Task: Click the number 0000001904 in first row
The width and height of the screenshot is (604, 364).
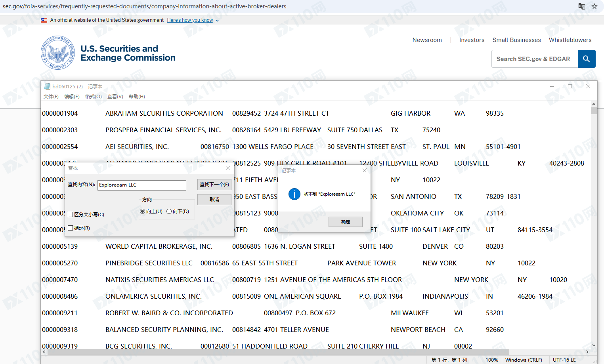Action: click(60, 113)
